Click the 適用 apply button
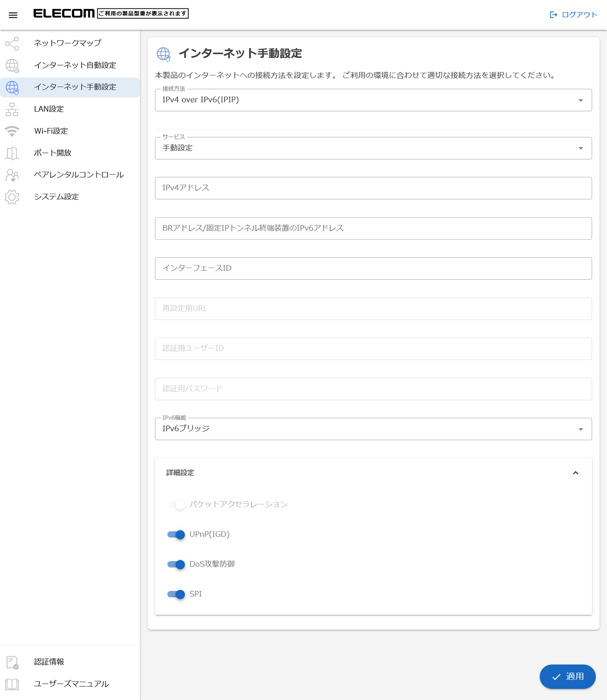The image size is (607, 700). 567,676
